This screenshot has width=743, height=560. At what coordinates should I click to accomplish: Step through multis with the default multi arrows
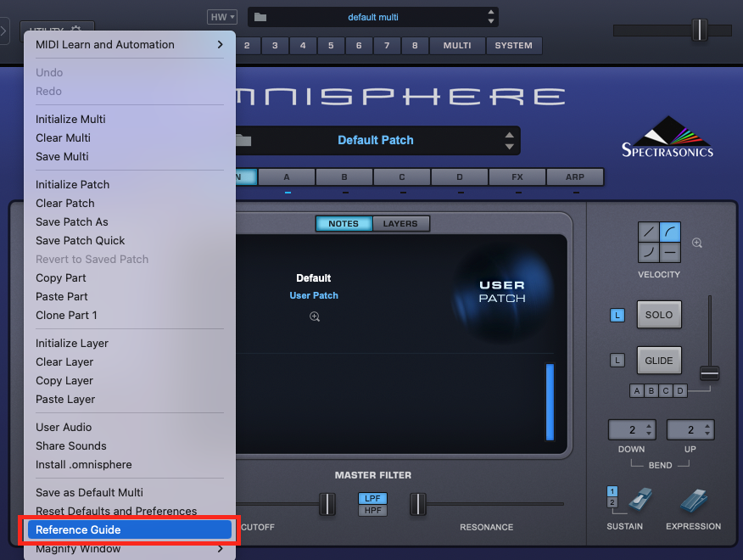coord(491,17)
